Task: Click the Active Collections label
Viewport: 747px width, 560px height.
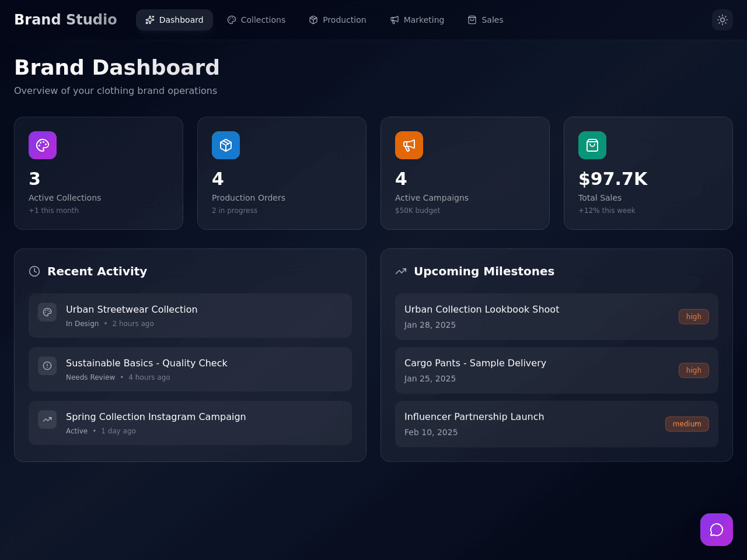Action: [x=65, y=198]
